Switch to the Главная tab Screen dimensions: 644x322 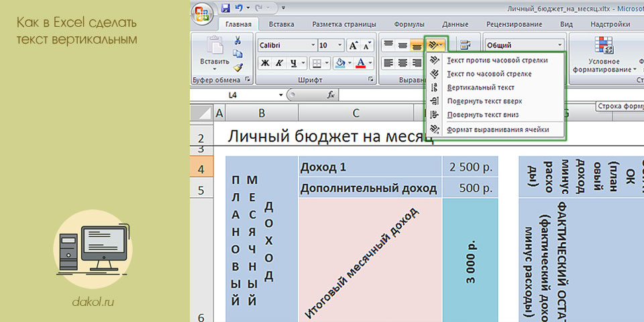pyautogui.click(x=238, y=25)
